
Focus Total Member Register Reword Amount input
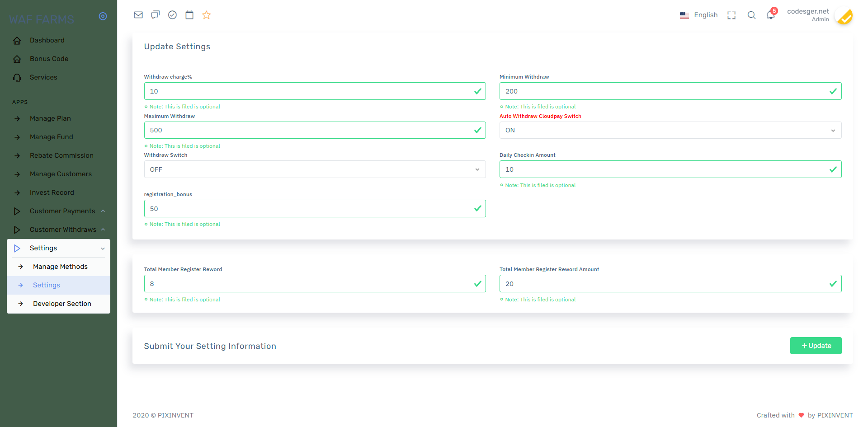(670, 284)
